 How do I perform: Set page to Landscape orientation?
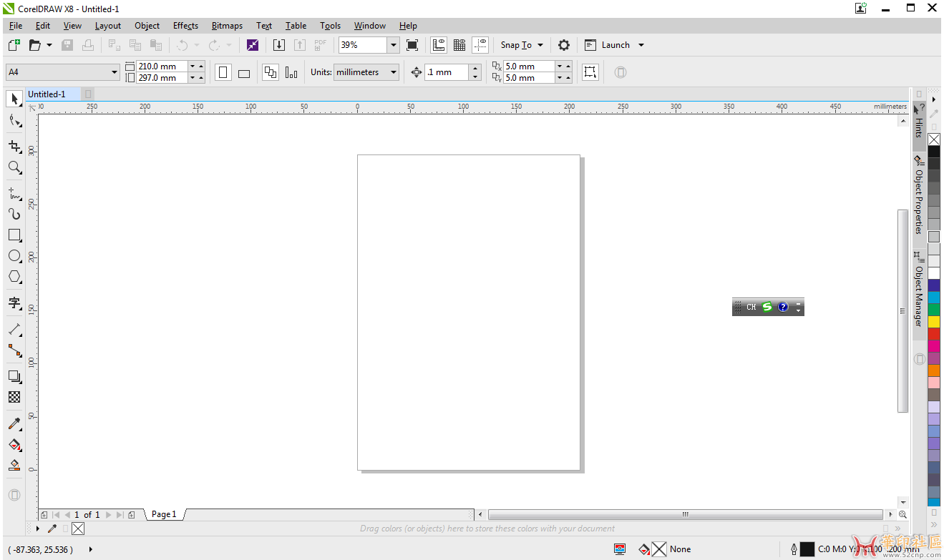[x=244, y=72]
